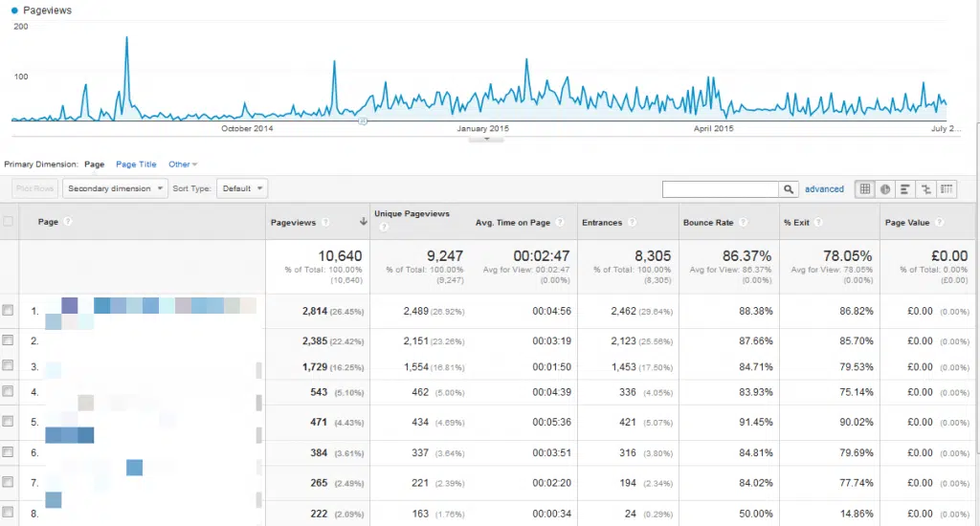Screen dimensions: 980x526
Task: Click the search magnifier button
Action: click(x=789, y=189)
